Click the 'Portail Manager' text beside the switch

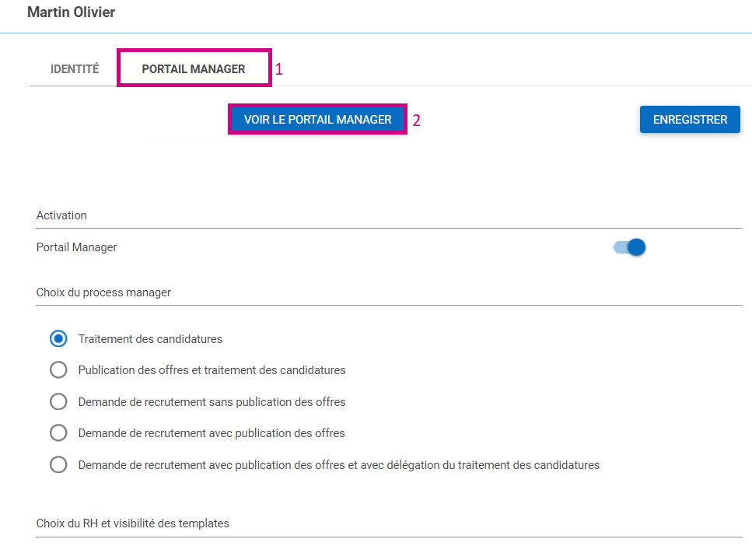(x=76, y=247)
